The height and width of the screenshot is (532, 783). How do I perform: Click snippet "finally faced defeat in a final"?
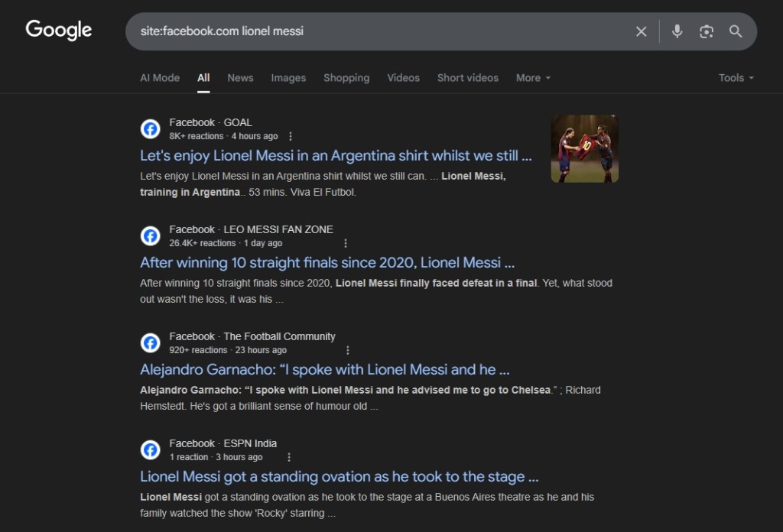(x=376, y=291)
